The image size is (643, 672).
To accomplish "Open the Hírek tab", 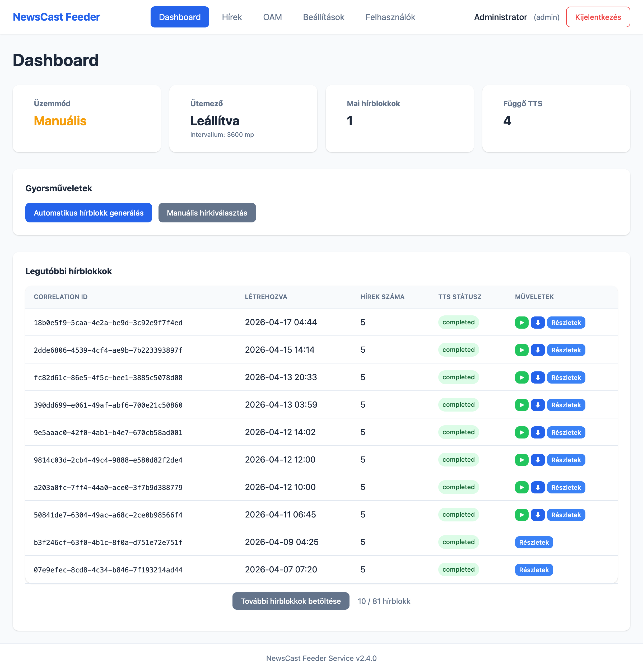I will [232, 17].
